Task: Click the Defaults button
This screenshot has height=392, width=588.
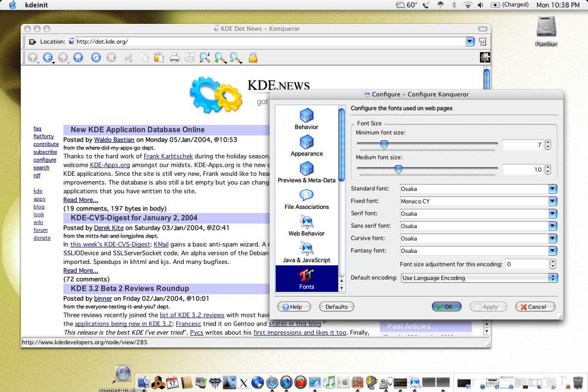Action: [337, 307]
